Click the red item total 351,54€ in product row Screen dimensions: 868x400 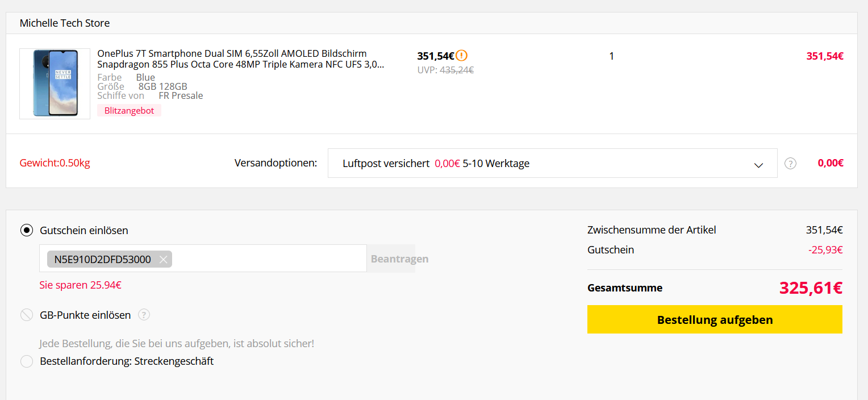(825, 56)
